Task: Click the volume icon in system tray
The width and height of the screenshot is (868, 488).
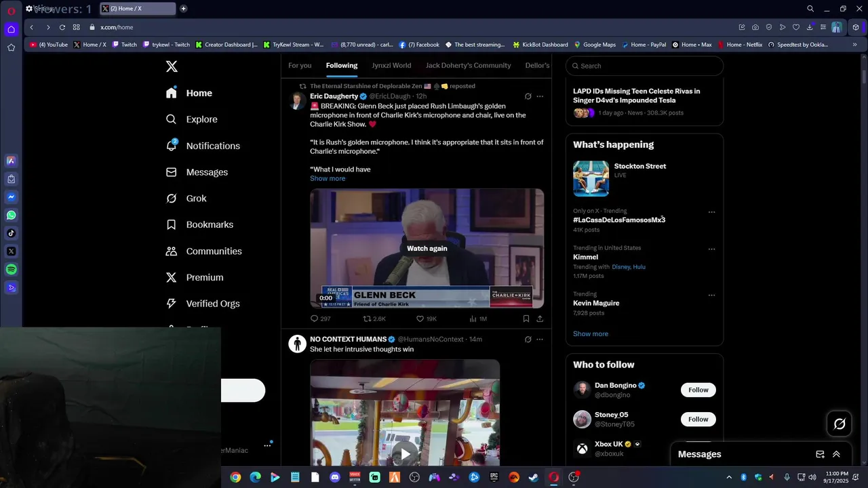Action: click(x=812, y=477)
